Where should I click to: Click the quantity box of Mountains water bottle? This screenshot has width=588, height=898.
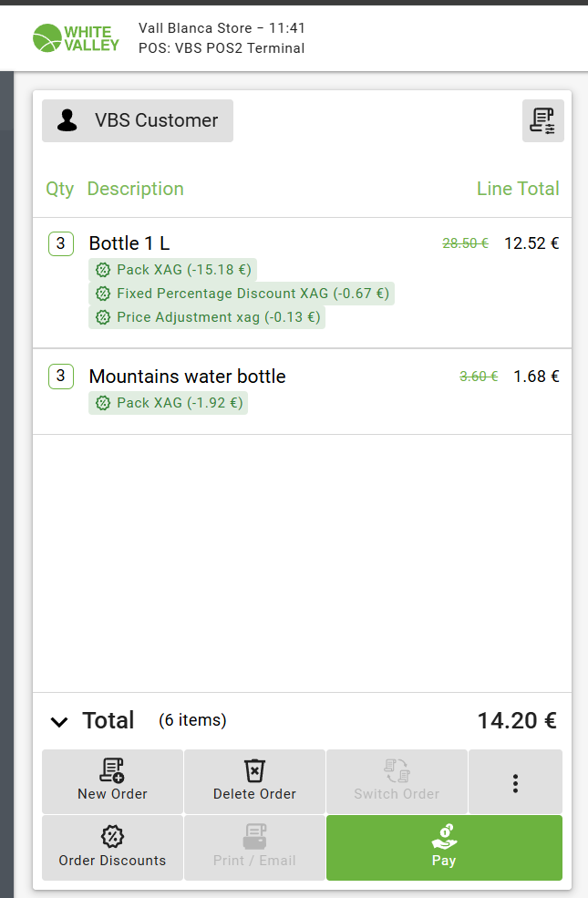pyautogui.click(x=60, y=377)
